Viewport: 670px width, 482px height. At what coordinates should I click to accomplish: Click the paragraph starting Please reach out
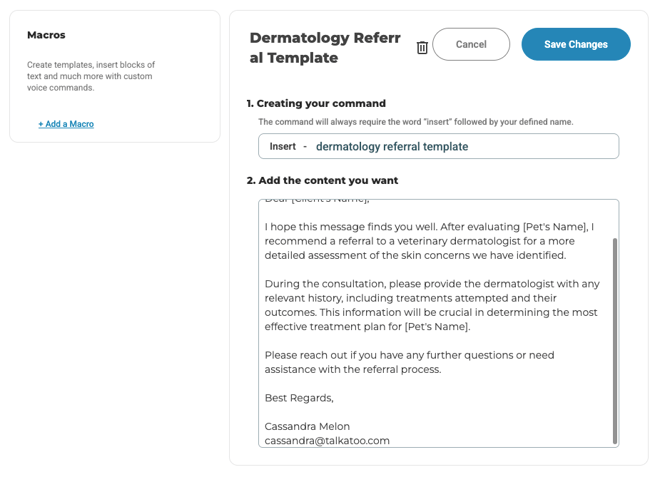[x=409, y=362]
